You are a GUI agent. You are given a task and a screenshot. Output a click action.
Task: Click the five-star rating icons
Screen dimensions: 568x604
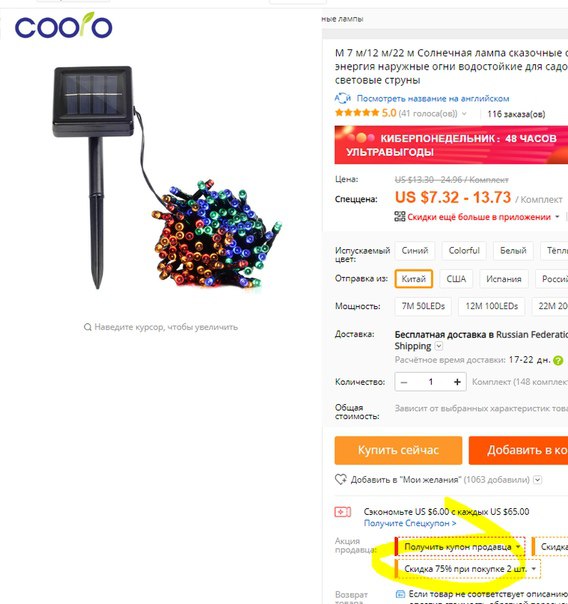click(x=357, y=113)
